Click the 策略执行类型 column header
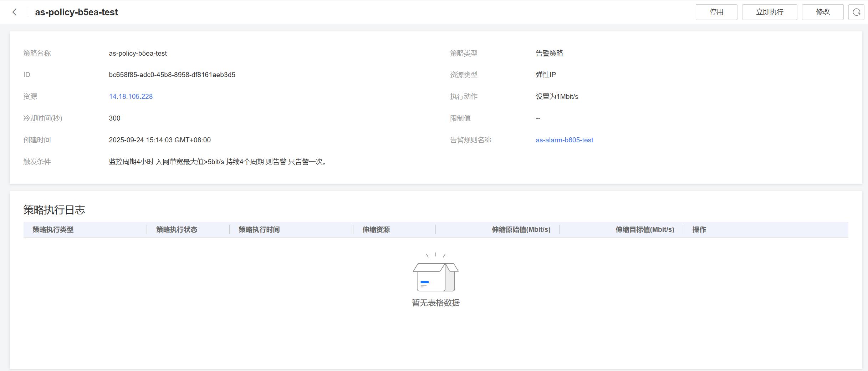 point(53,229)
